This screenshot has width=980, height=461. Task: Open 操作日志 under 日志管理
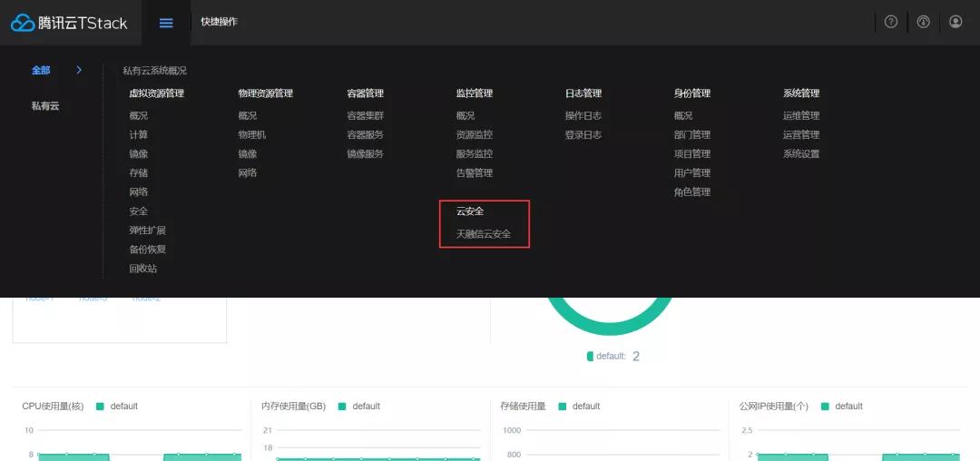tap(583, 116)
